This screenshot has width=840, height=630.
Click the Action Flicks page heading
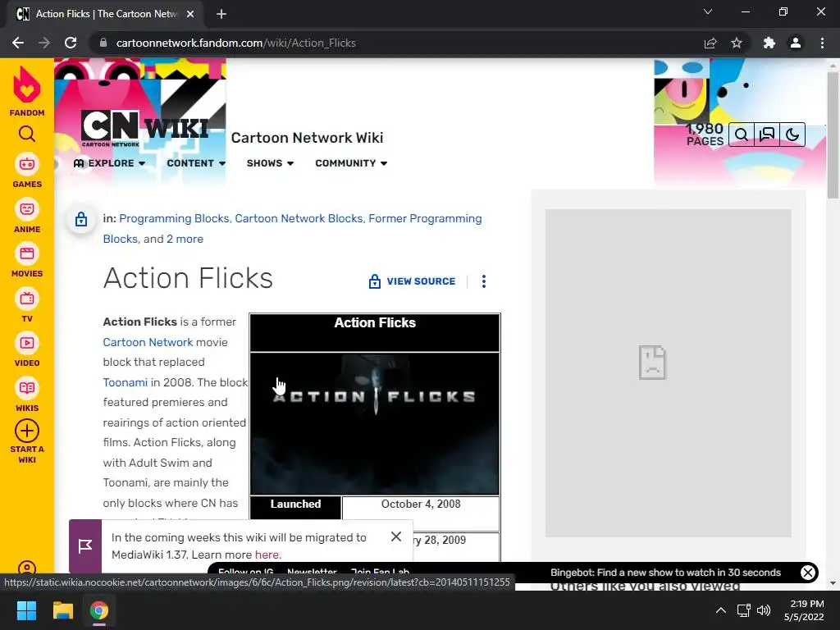click(x=188, y=278)
